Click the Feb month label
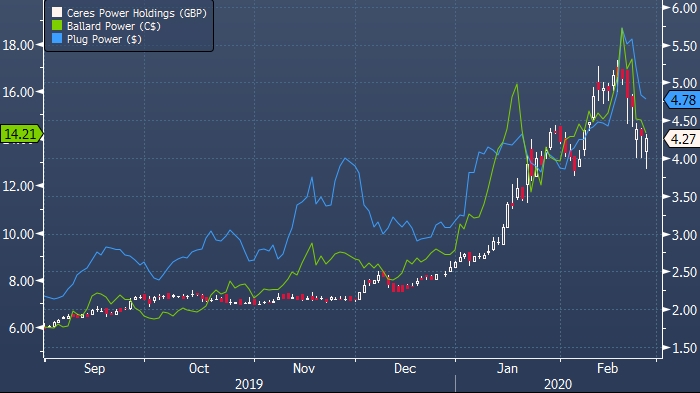Image resolution: width=700 pixels, height=393 pixels. (x=608, y=369)
